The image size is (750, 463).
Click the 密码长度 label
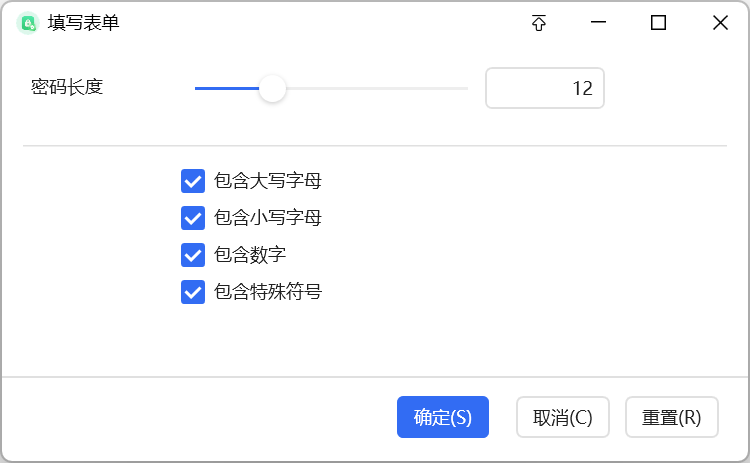tap(67, 87)
